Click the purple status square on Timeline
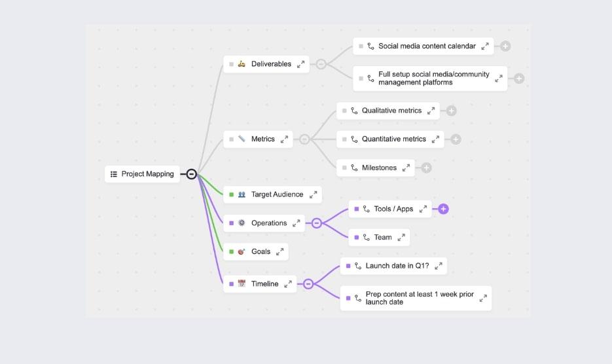Viewport: 612px width, 364px height. pos(231,284)
